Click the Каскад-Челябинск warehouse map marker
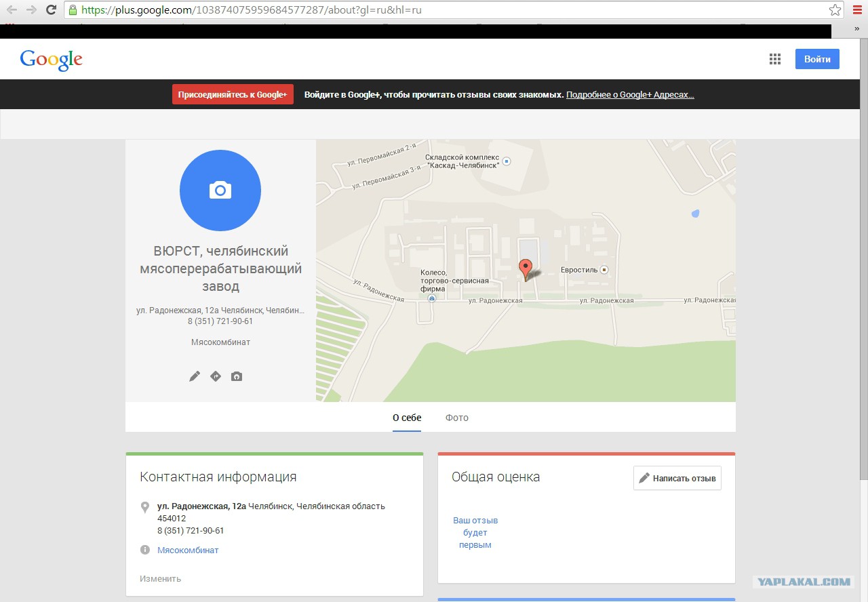Viewport: 868px width, 602px height. [x=506, y=161]
